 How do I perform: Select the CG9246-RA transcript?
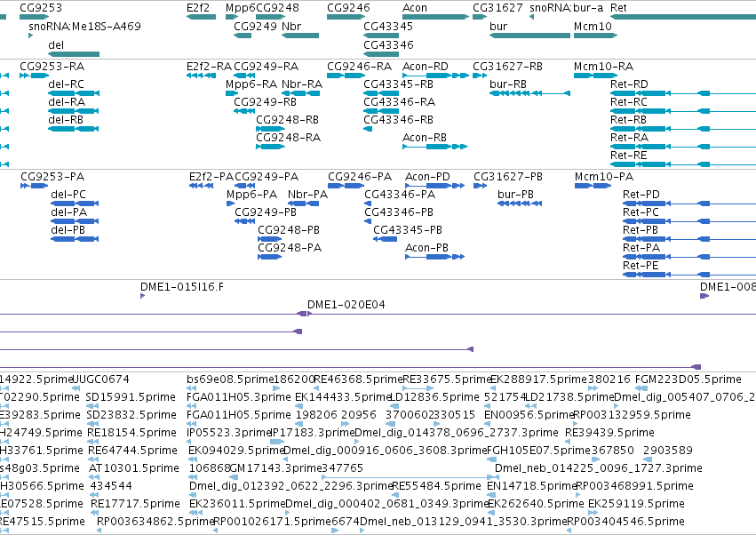point(346,76)
